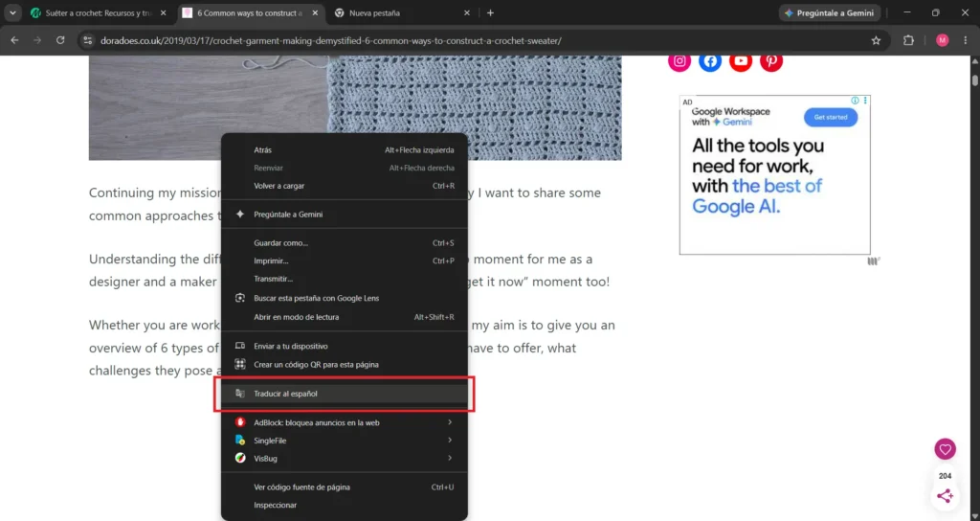Screen dimensions: 980x521
Task: Open the Pinterest social icon
Action: pyautogui.click(x=771, y=60)
